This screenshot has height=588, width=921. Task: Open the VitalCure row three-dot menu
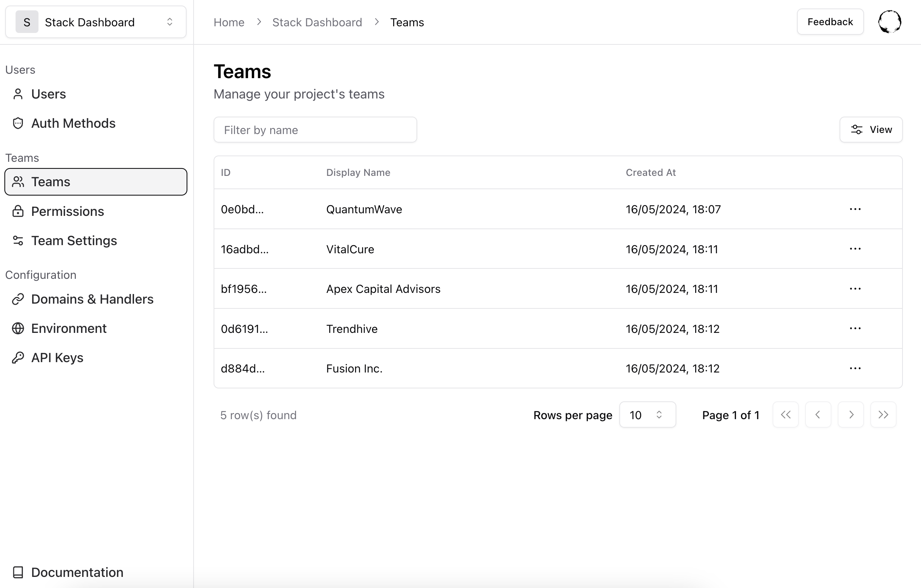click(x=855, y=249)
